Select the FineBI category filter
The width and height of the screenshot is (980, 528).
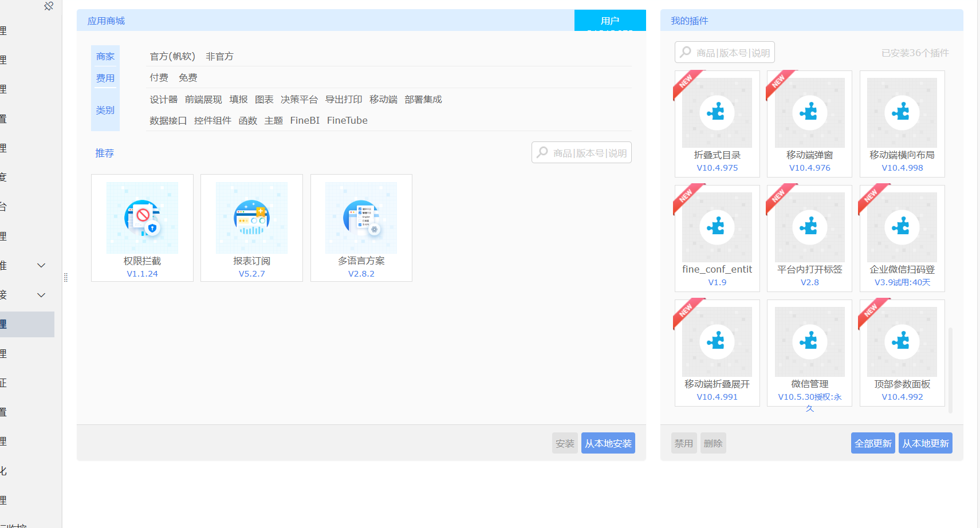coord(305,120)
